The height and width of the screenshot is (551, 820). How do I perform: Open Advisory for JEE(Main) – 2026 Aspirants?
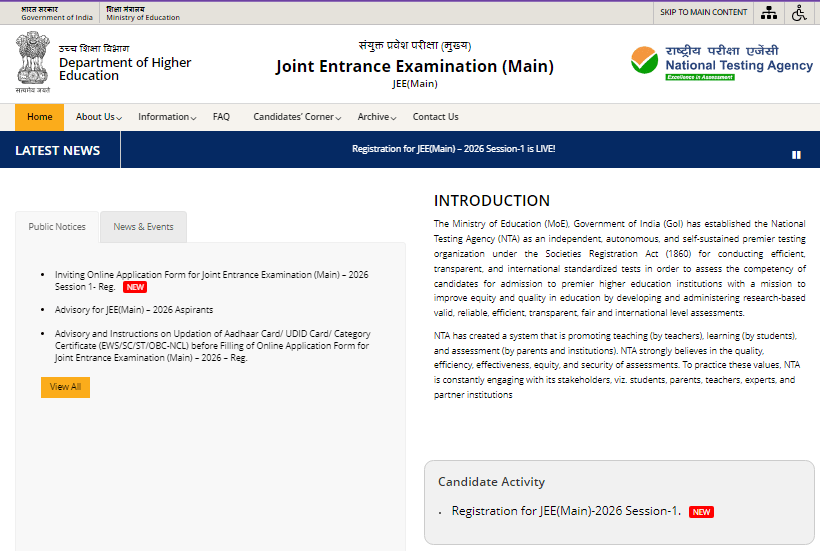[134, 309]
